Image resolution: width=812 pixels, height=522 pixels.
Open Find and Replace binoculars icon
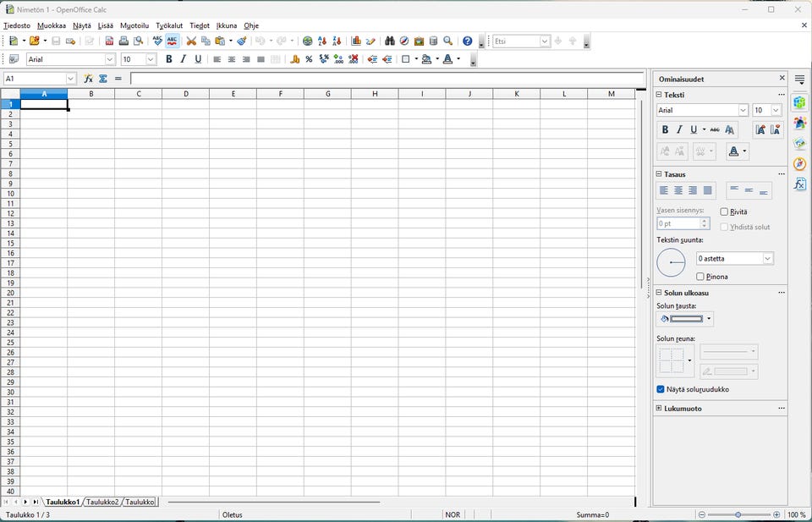pos(390,41)
